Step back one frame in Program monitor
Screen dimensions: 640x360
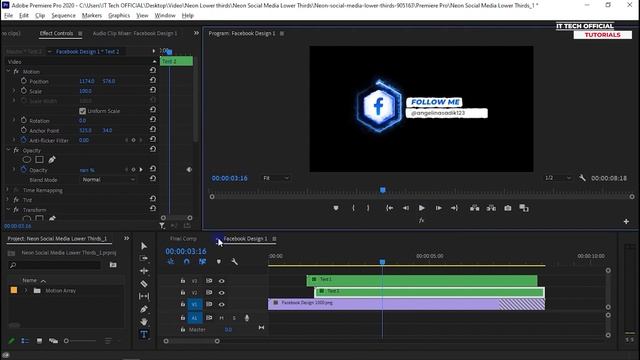tap(406, 208)
